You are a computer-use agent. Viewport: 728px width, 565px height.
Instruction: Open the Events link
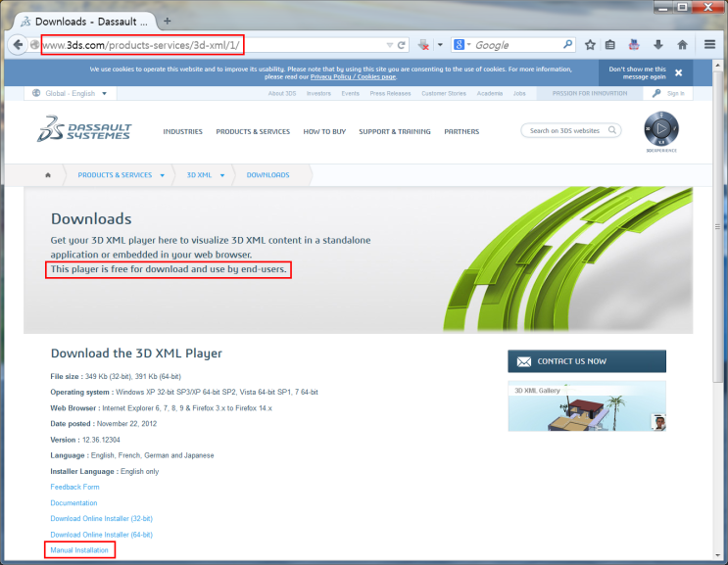pos(350,93)
